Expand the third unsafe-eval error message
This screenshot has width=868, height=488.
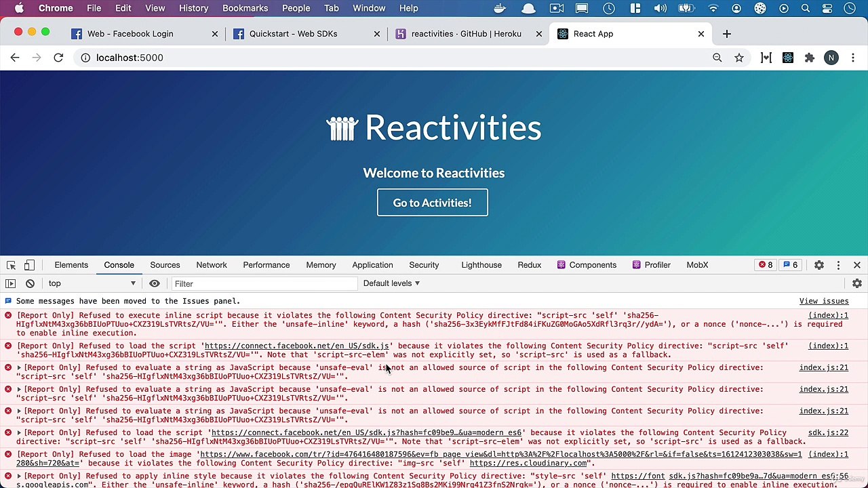coord(19,411)
